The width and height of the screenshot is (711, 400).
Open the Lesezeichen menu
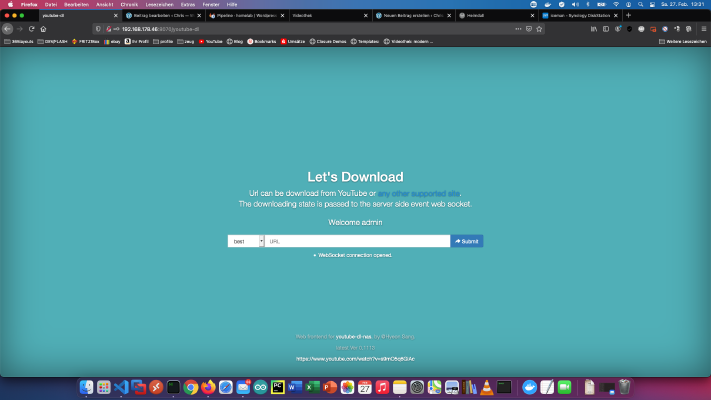point(159,5)
